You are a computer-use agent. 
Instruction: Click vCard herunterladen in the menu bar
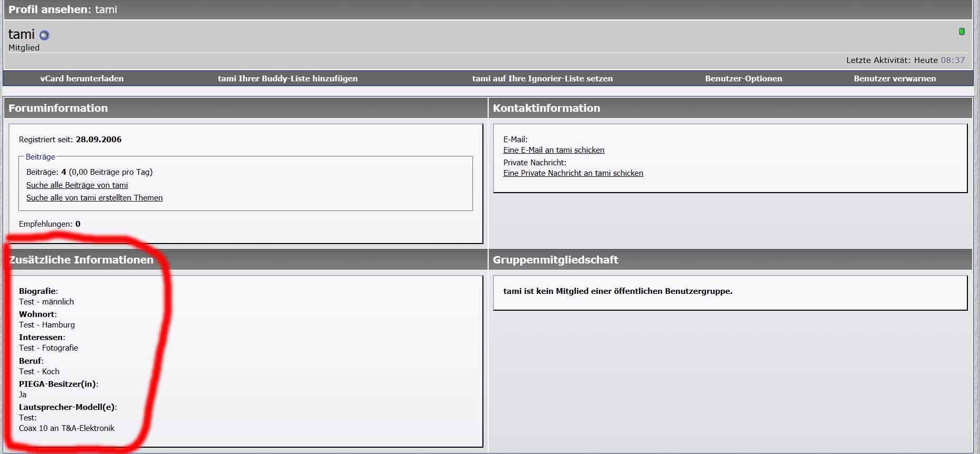click(x=82, y=79)
